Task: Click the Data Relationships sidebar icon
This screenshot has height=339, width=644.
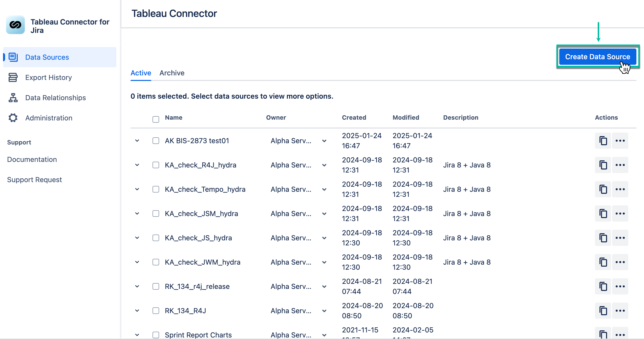Action: pyautogui.click(x=13, y=98)
